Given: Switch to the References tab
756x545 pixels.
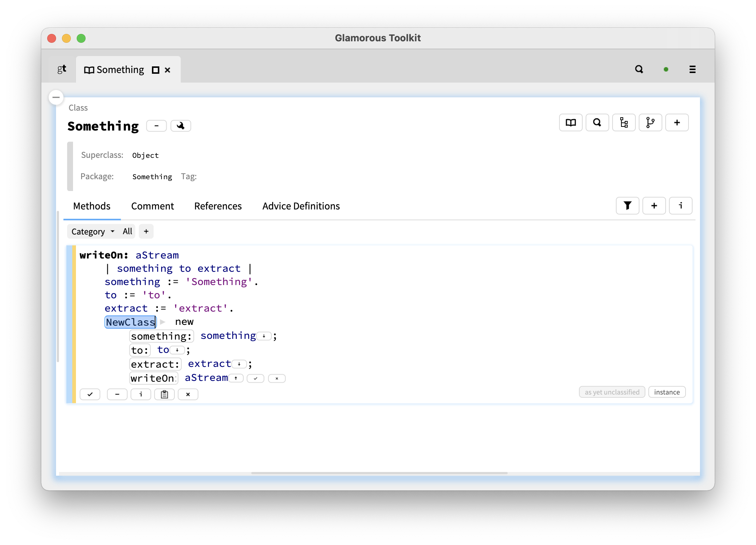Looking at the screenshot, I should 218,206.
